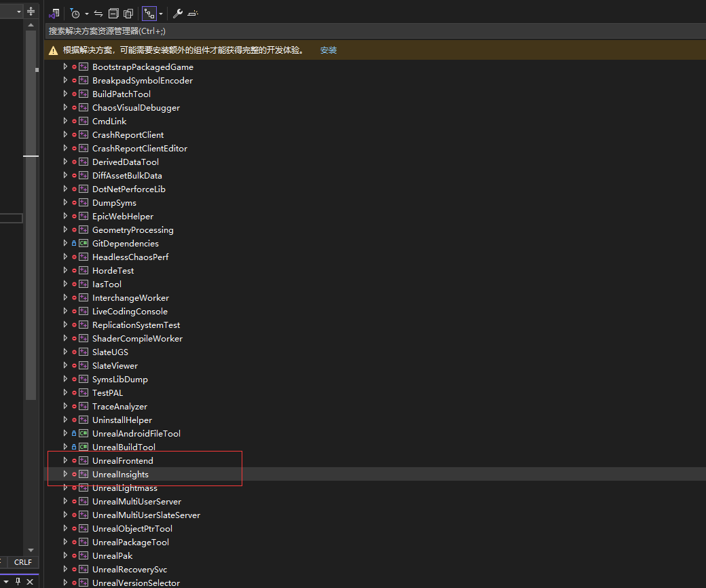This screenshot has width=706, height=588.
Task: Select the CrashReportClientEditor project
Action: 140,149
